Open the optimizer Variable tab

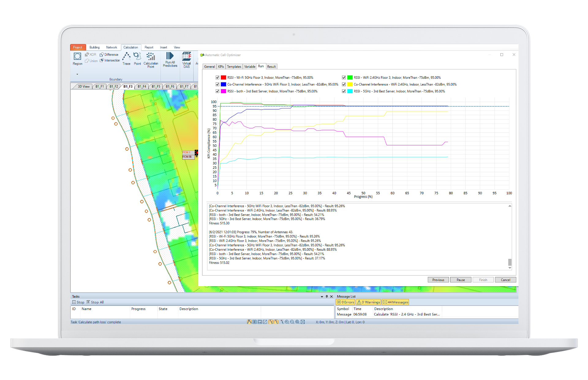click(250, 66)
